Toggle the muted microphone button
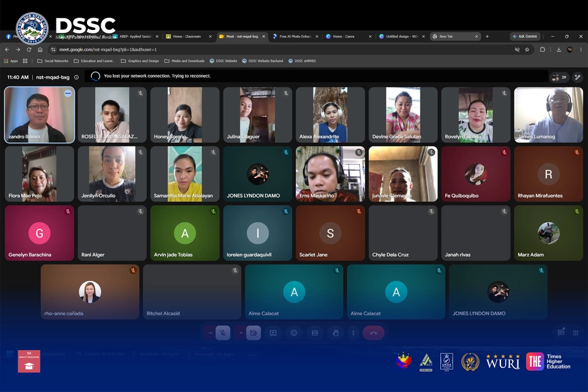 click(223, 333)
